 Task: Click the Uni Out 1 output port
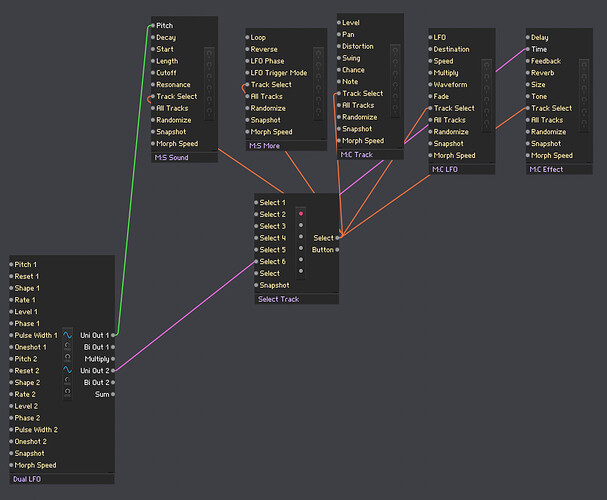113,335
